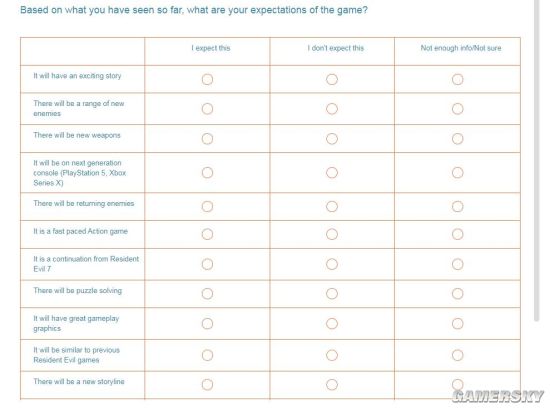This screenshot has width=550, height=408.
Task: Pick 'I don't expect this' for new storyline
Action: pyautogui.click(x=332, y=384)
